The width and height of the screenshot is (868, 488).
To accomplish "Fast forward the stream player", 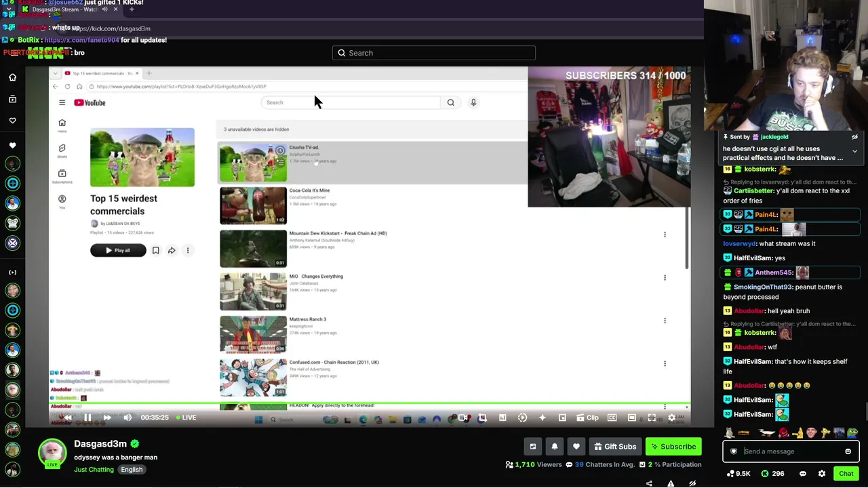I will (x=107, y=418).
